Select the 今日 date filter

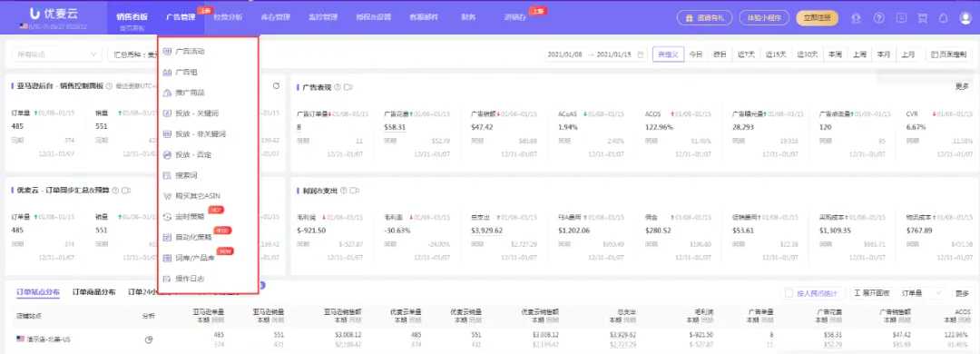click(x=696, y=54)
